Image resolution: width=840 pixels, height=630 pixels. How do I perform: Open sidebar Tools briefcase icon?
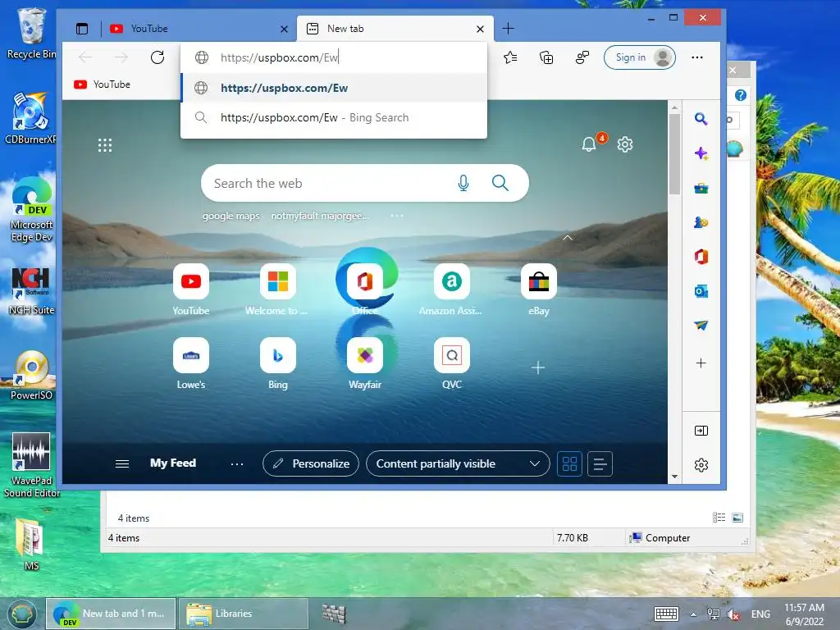(701, 188)
